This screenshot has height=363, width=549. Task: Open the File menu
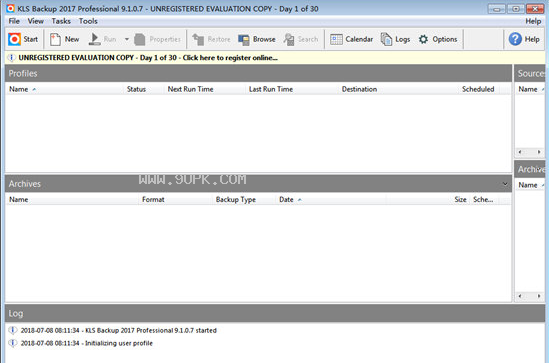click(14, 21)
